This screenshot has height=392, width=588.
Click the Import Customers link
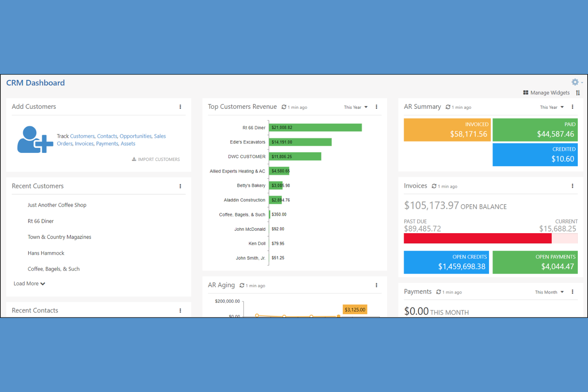(x=159, y=159)
